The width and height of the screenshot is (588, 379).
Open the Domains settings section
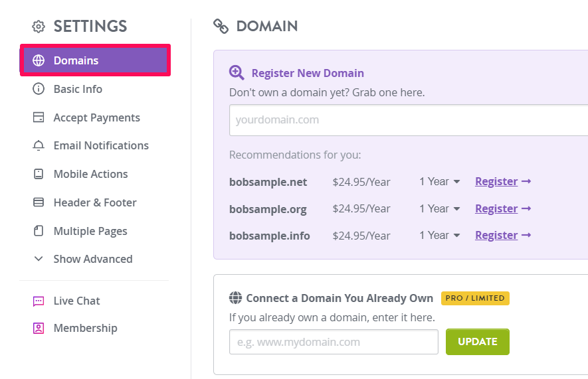point(95,60)
